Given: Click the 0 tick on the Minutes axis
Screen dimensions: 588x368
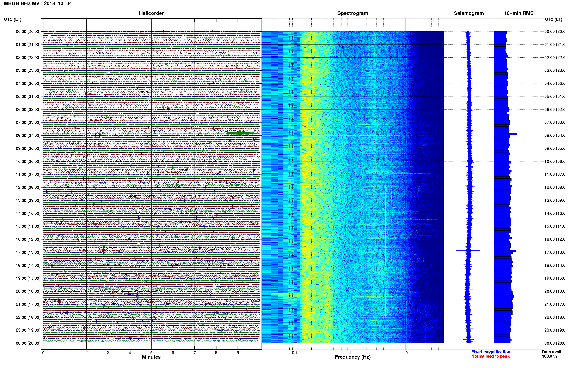Looking at the screenshot, I should tap(43, 353).
